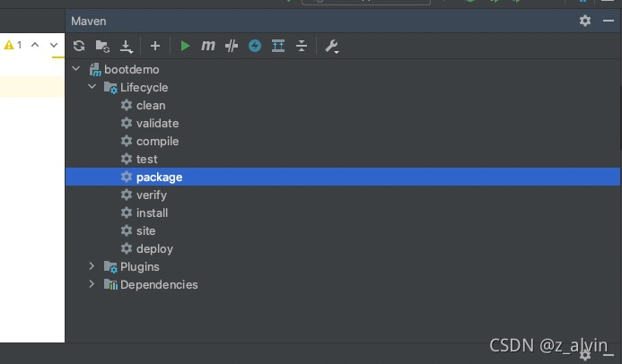622x364 pixels.
Task: Click the bootdemo Maven module icon
Action: [95, 70]
